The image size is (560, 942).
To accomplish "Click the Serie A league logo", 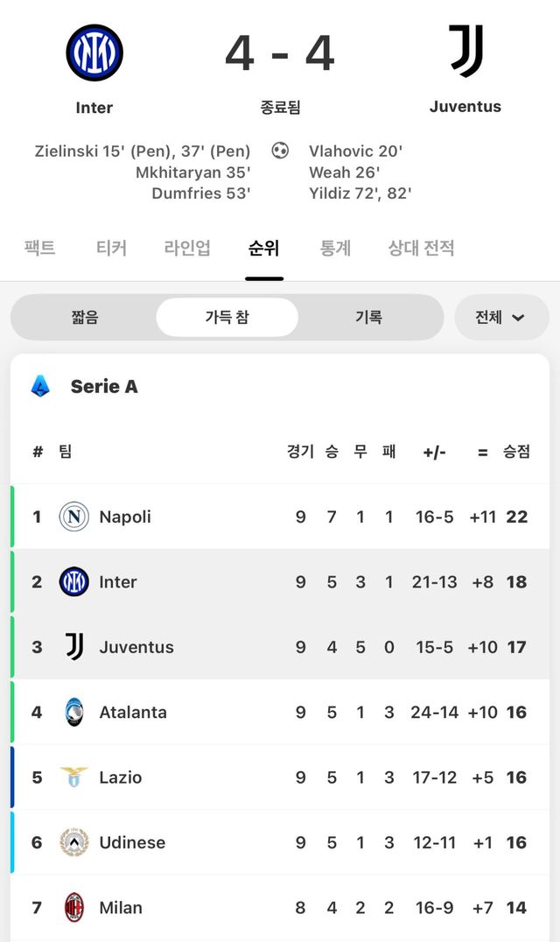I will (x=40, y=386).
